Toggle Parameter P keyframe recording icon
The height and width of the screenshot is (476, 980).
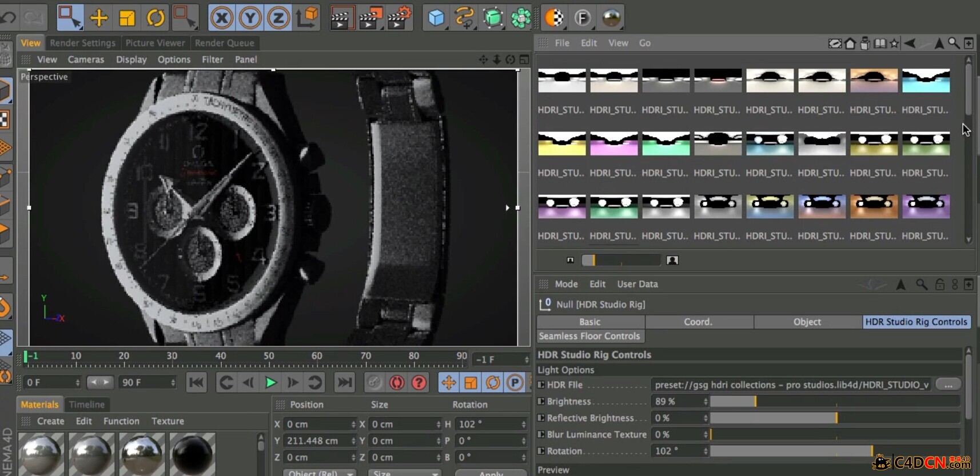tap(515, 382)
